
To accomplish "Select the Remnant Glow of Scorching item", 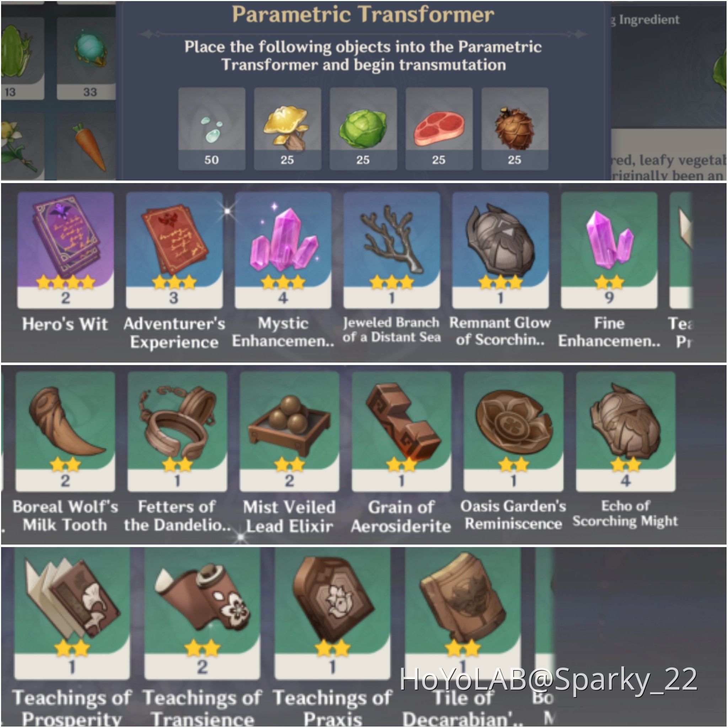I will tap(500, 250).
